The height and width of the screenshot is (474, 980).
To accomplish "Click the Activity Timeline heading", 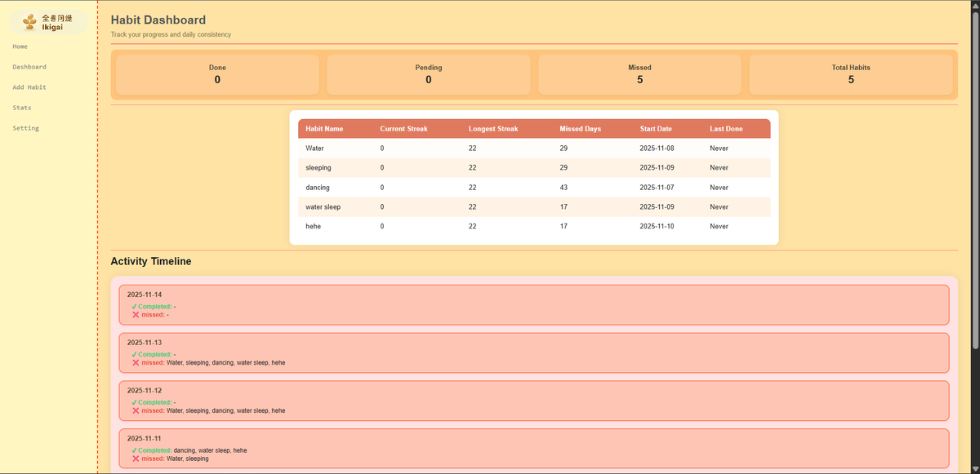I will (x=151, y=262).
